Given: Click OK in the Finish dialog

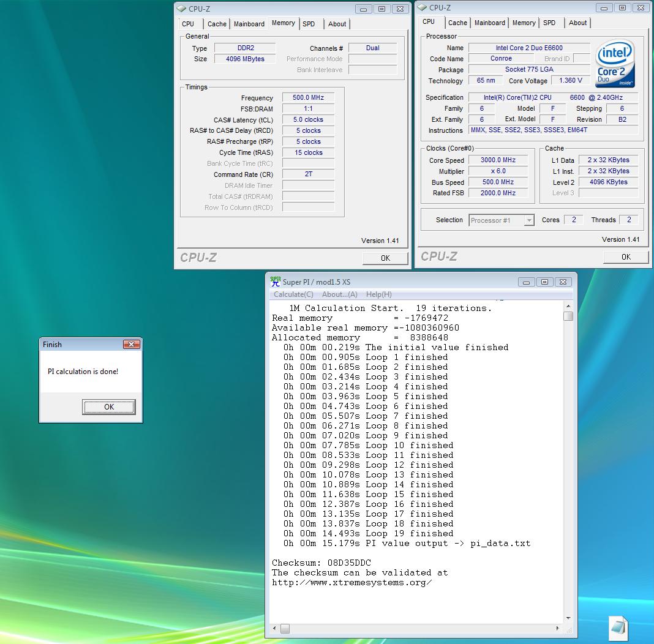Looking at the screenshot, I should click(x=109, y=407).
